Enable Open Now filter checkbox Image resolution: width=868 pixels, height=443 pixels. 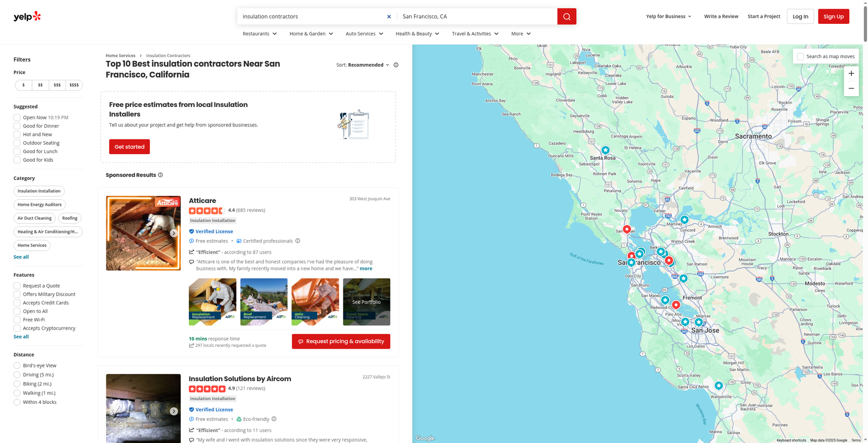(x=17, y=117)
